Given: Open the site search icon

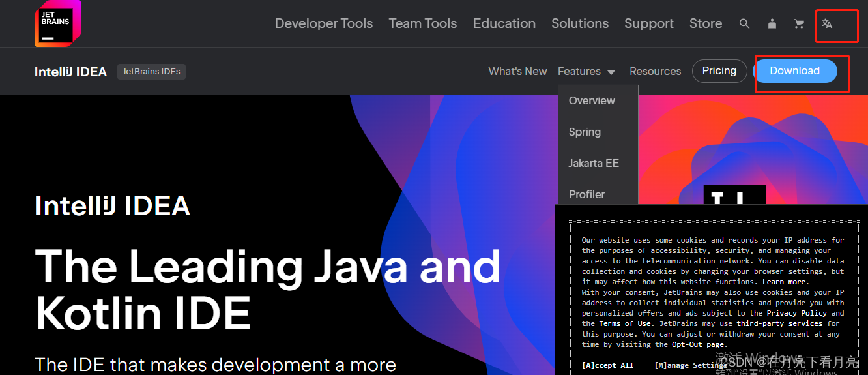Looking at the screenshot, I should click(744, 23).
